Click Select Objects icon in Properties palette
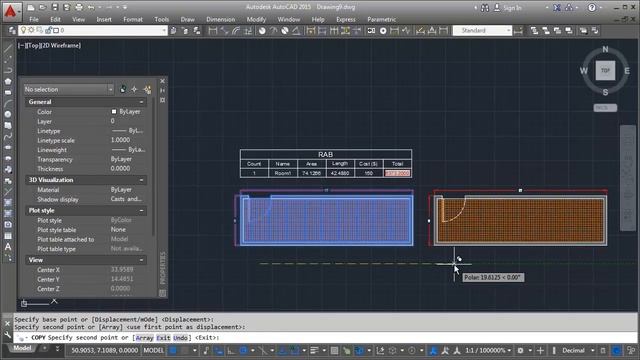640x360 pixels. [x=134, y=89]
